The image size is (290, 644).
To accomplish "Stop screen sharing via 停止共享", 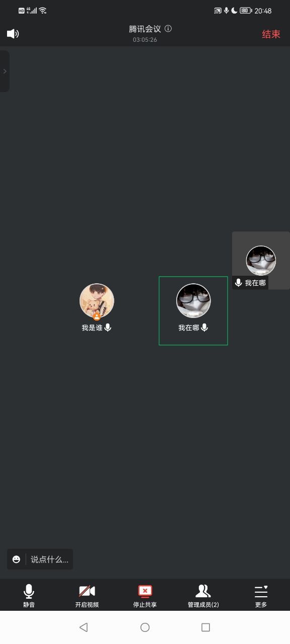I will pos(145,596).
